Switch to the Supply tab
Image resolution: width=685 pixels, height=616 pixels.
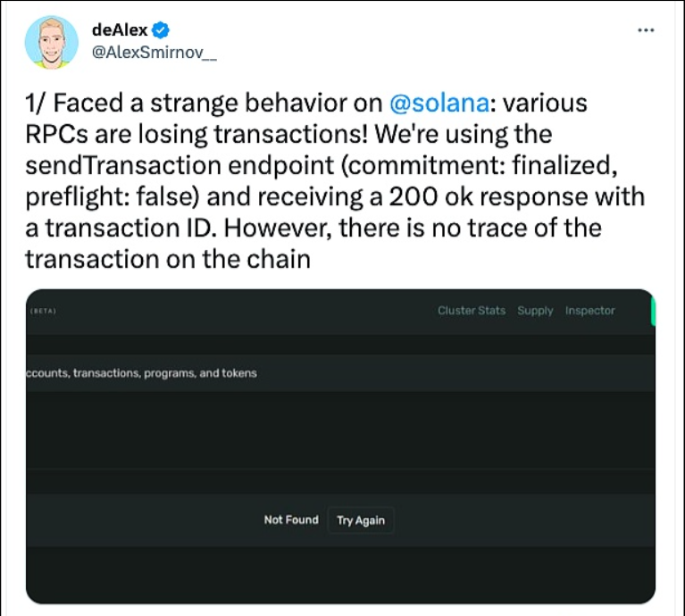click(x=535, y=311)
